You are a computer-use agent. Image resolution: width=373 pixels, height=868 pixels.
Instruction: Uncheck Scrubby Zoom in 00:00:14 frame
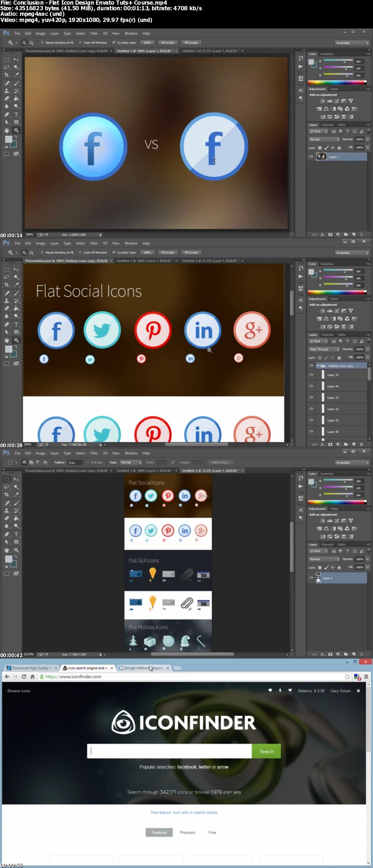(x=114, y=42)
